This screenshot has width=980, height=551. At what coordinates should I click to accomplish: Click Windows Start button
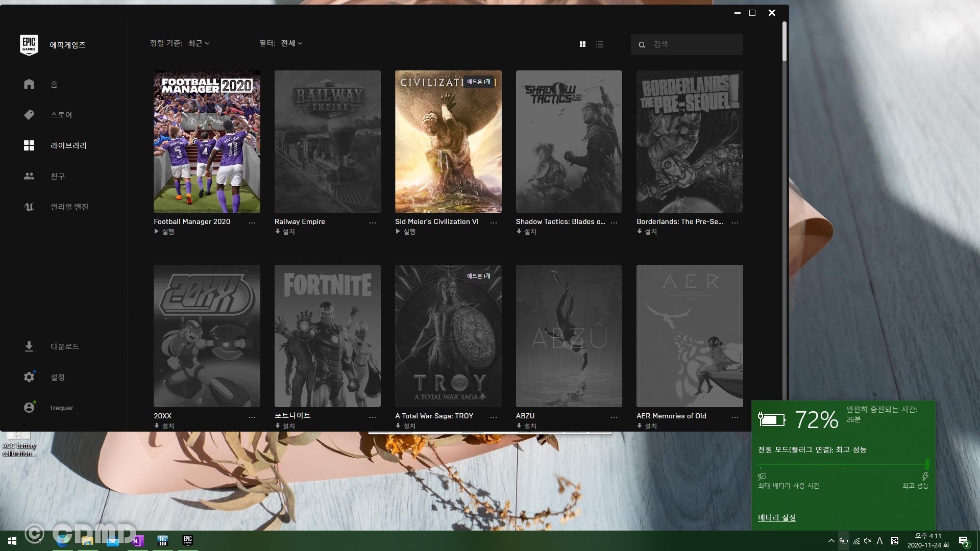point(12,541)
